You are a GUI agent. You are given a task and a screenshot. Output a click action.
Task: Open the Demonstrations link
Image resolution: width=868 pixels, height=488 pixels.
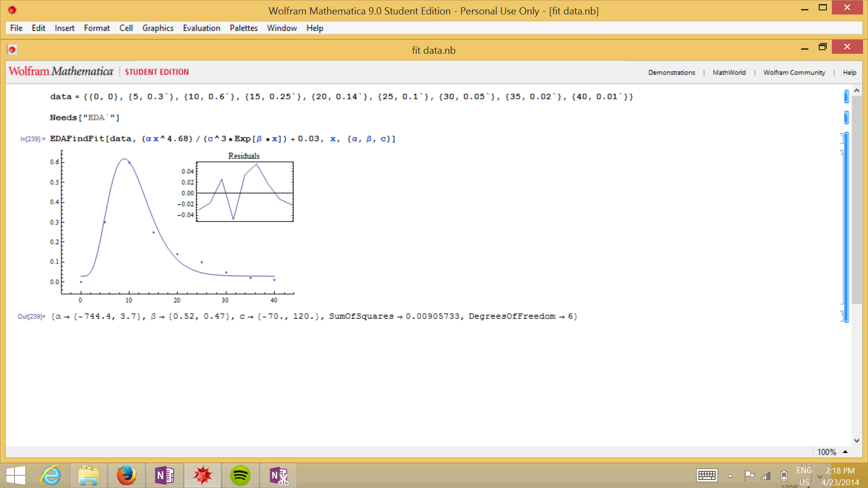click(x=671, y=72)
